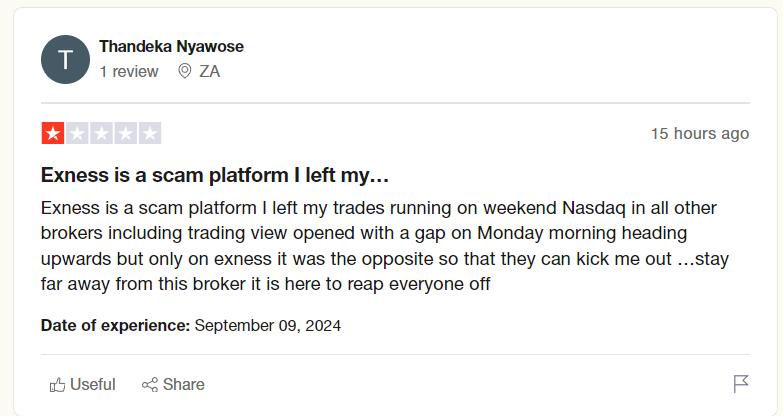Click the September 09, 2024 date
The image size is (783, 416).
(x=268, y=326)
